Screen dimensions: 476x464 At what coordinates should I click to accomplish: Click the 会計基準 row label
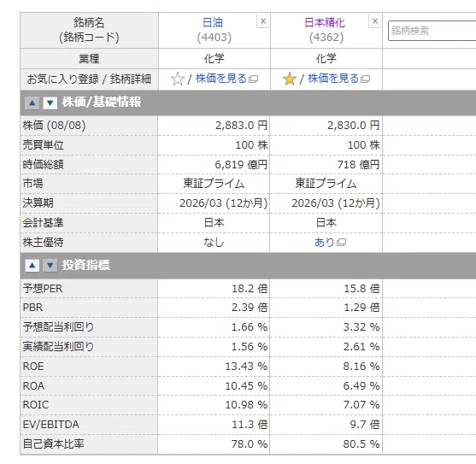[x=43, y=223]
